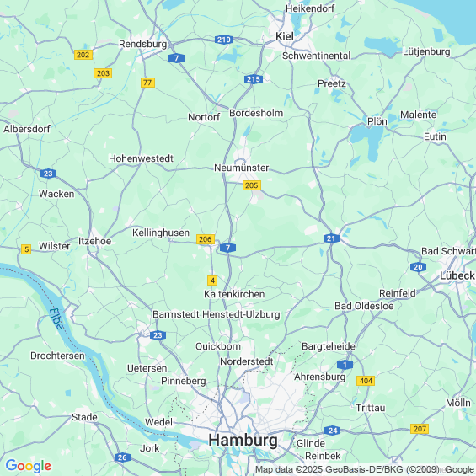Click the Google logo in the corner
Image resolution: width=476 pixels, height=476 pixels.
click(29, 465)
